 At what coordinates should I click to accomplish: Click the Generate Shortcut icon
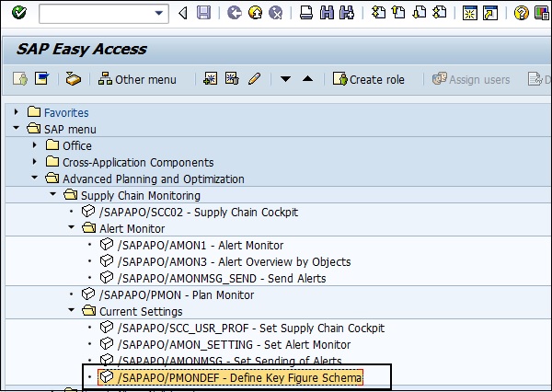(490, 13)
